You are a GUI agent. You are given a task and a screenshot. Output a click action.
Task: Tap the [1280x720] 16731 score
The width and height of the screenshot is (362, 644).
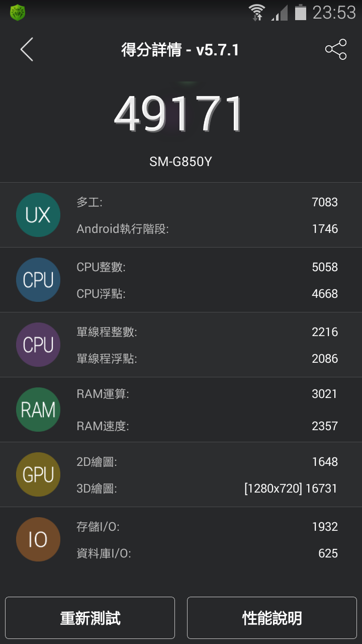291,489
